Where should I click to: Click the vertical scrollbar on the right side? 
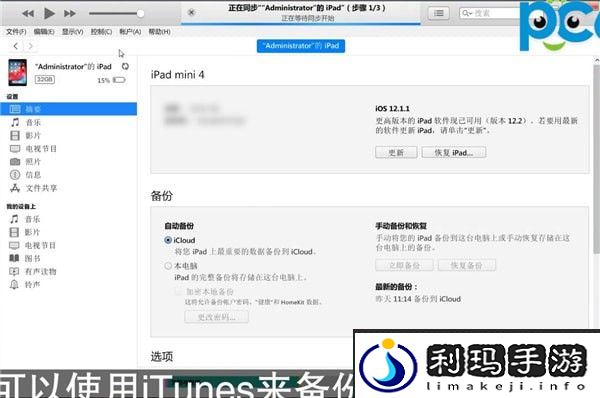coord(597,159)
